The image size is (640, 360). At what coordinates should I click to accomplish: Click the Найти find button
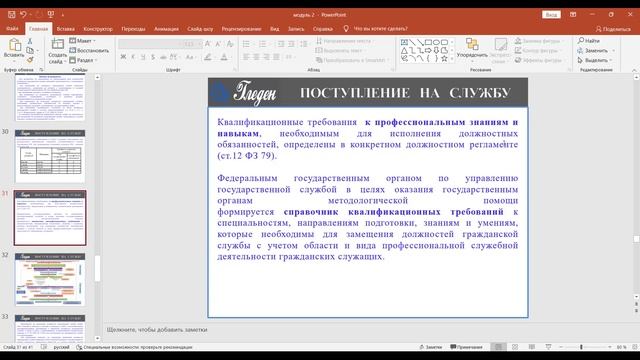pyautogui.click(x=589, y=41)
